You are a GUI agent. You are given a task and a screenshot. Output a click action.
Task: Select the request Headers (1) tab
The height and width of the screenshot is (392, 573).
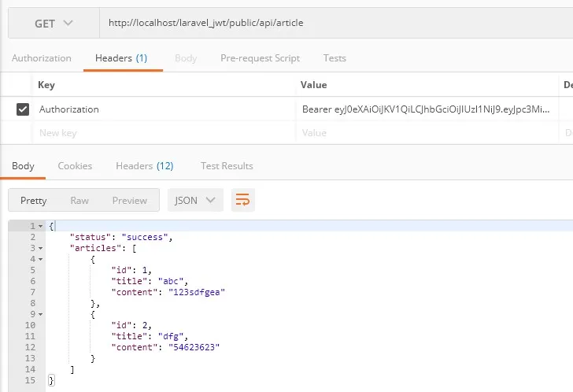coord(121,58)
